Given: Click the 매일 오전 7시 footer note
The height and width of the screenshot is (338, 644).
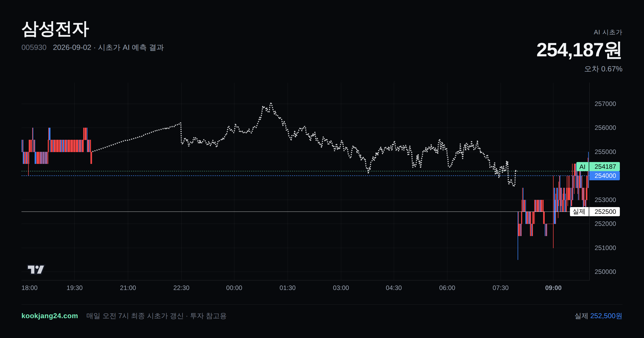Looking at the screenshot, I should (156, 316).
